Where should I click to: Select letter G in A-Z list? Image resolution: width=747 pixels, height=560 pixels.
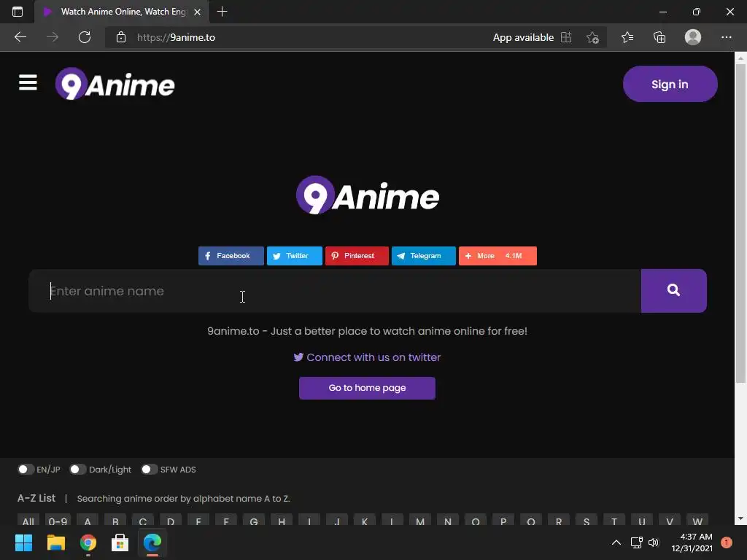[254, 521]
